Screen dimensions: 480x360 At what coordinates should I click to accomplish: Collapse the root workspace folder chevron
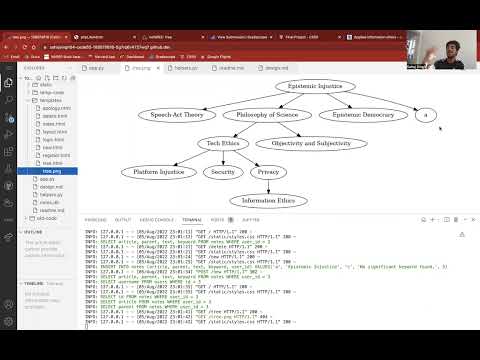[x=21, y=78]
